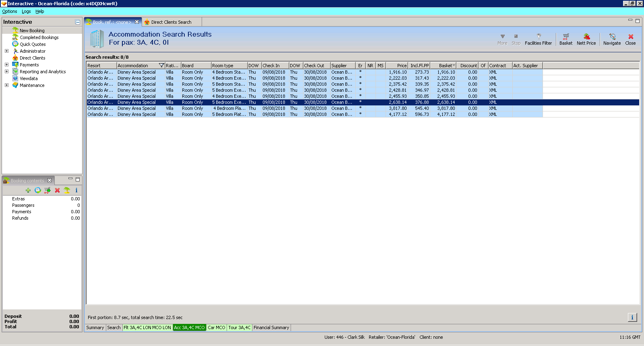644x346 pixels.
Task: Click the Nett Price toolbar button
Action: [x=586, y=39]
